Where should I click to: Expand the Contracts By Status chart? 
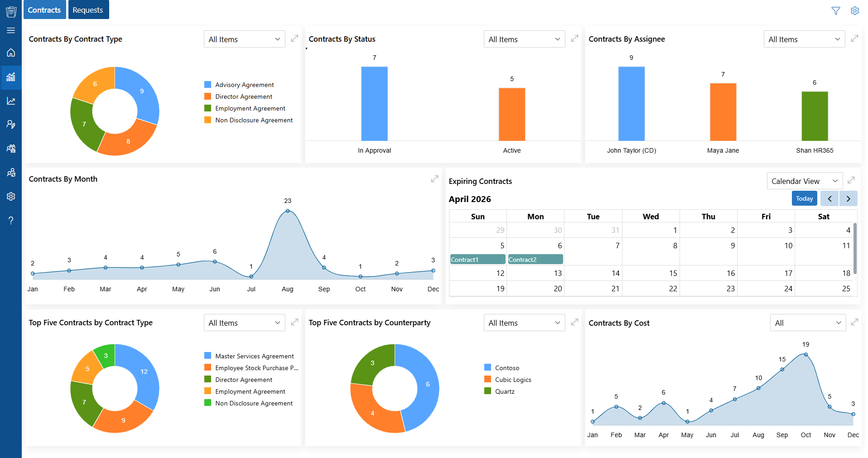click(574, 39)
